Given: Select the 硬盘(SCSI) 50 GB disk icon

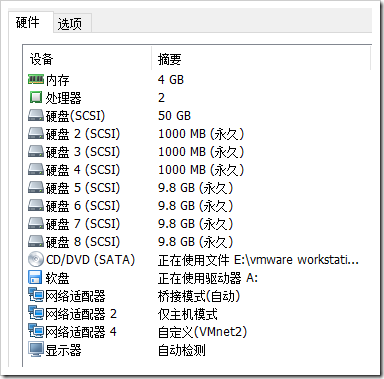Looking at the screenshot, I should 36,115.
